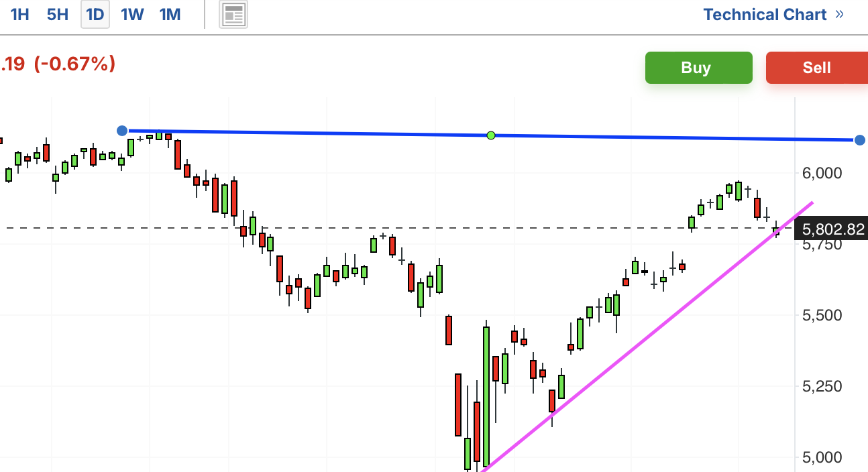This screenshot has width=868, height=472.
Task: Select the 5H timeframe
Action: coord(58,15)
